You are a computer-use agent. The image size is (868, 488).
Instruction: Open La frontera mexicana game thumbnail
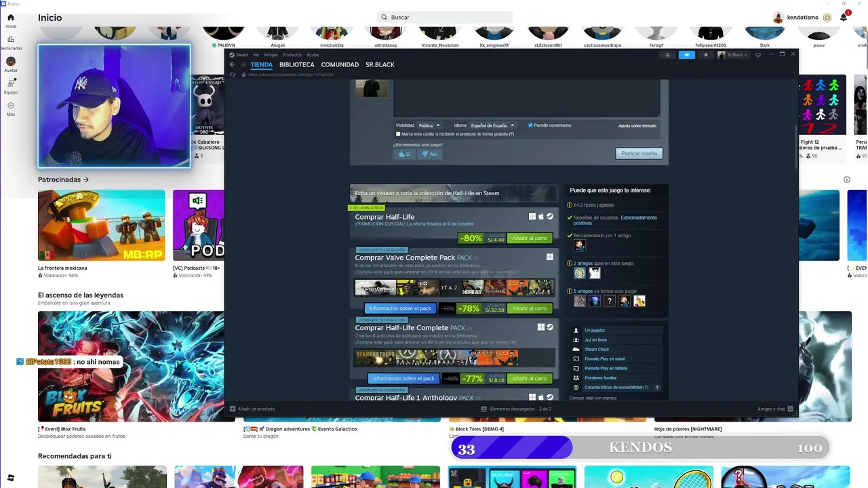pos(102,225)
